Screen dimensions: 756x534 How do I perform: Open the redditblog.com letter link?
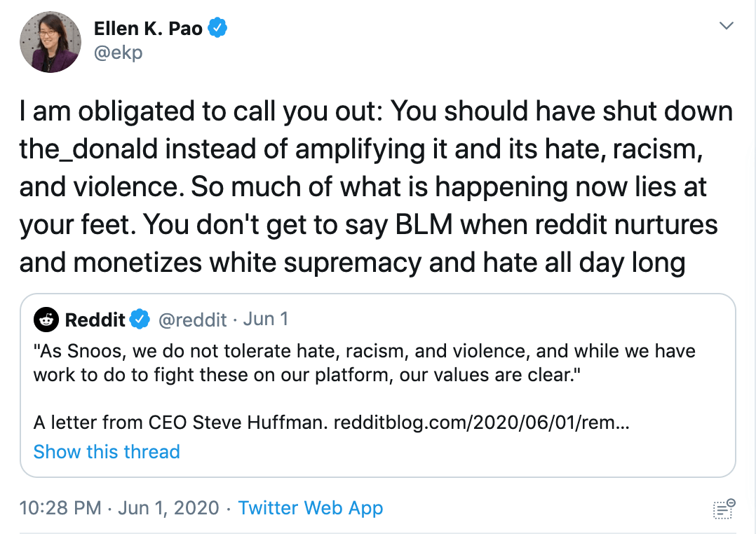tap(481, 423)
